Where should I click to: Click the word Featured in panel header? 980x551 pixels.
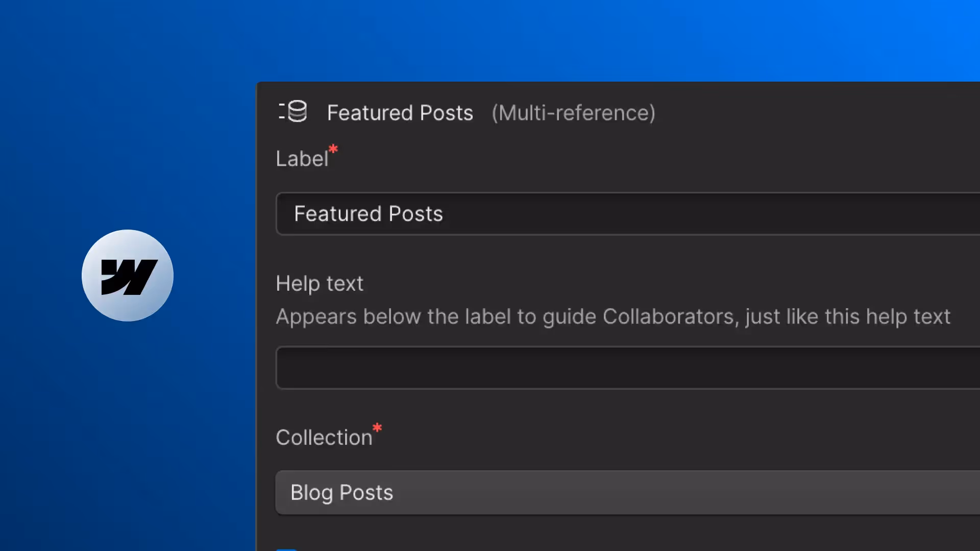[370, 113]
